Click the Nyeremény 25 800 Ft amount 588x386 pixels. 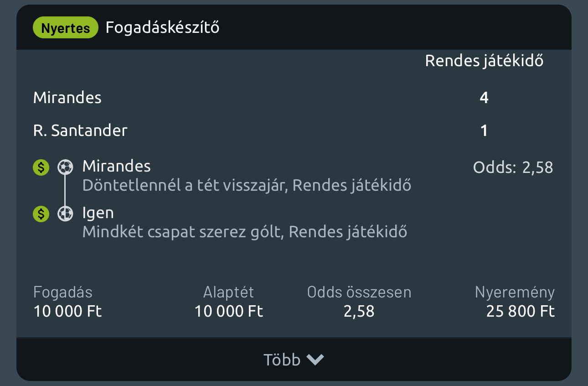[520, 311]
